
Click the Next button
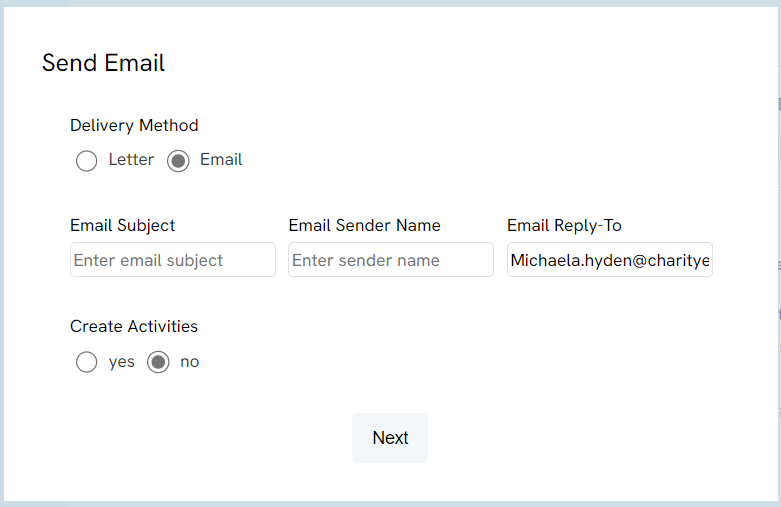coord(390,438)
